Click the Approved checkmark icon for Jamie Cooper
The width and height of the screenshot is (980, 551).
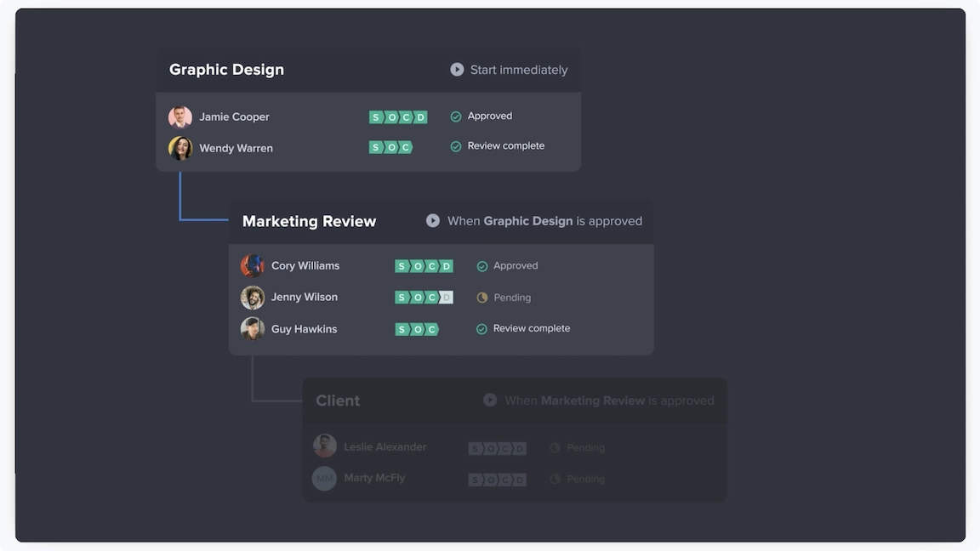(456, 116)
